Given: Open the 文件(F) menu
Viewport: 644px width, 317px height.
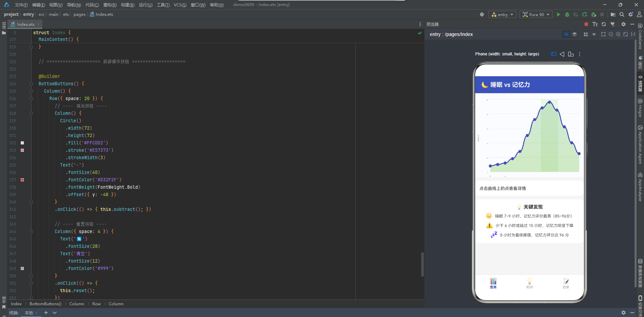Looking at the screenshot, I should point(21,5).
